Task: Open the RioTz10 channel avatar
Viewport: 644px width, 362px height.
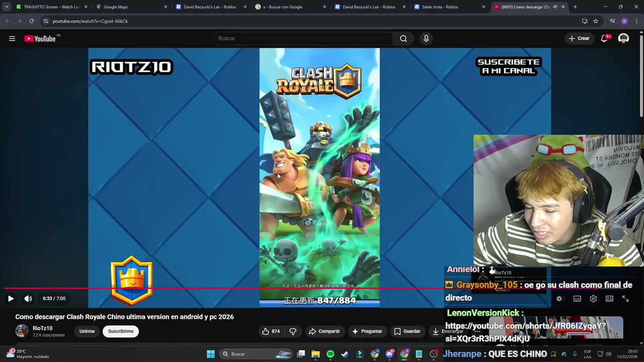Action: tap(22, 331)
